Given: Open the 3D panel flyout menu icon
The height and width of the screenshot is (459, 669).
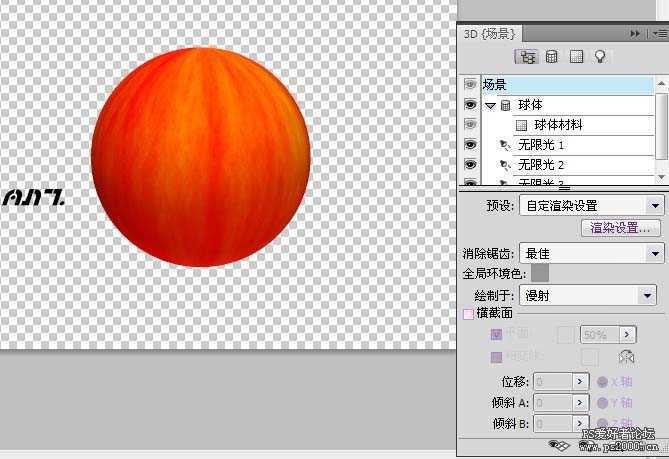Looking at the screenshot, I should pos(660,33).
